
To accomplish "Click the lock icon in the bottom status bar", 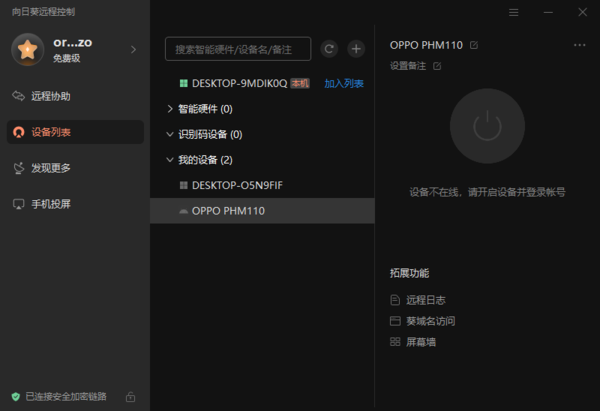I will (x=131, y=397).
